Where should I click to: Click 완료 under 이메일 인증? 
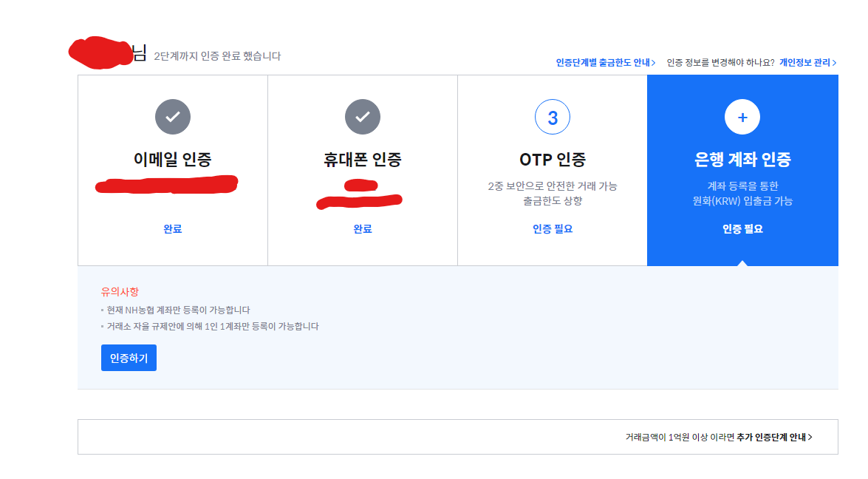[173, 228]
